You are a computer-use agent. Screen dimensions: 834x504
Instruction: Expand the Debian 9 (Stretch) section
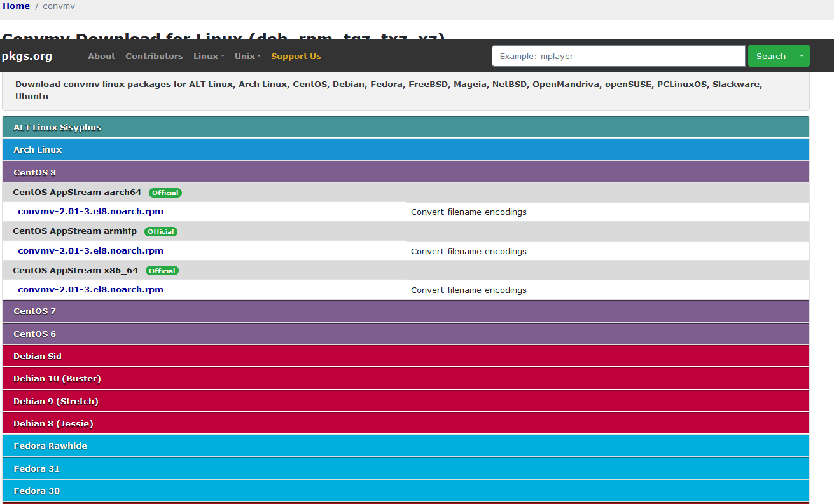point(406,401)
